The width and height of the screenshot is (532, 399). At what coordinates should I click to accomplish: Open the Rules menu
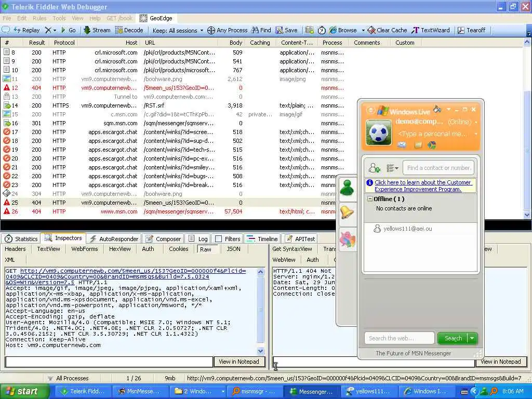pyautogui.click(x=39, y=18)
